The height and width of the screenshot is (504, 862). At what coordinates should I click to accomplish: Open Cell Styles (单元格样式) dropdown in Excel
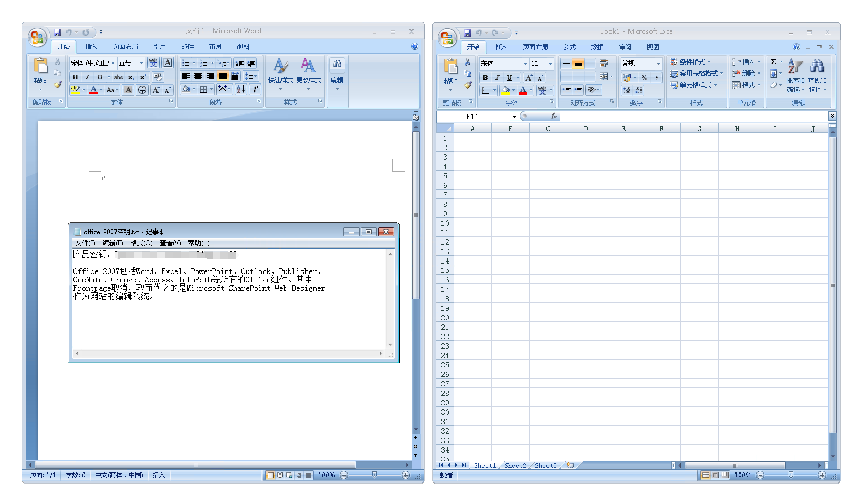pos(693,85)
